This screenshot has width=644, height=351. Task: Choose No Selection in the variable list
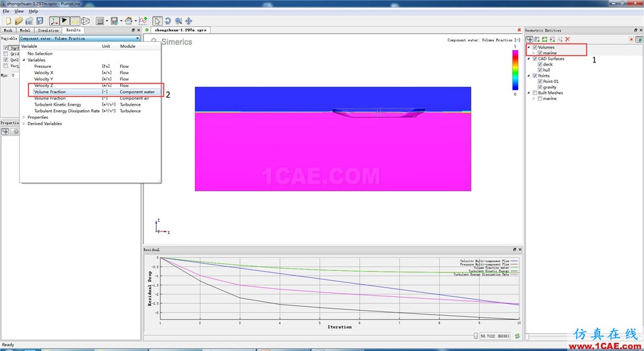point(40,53)
